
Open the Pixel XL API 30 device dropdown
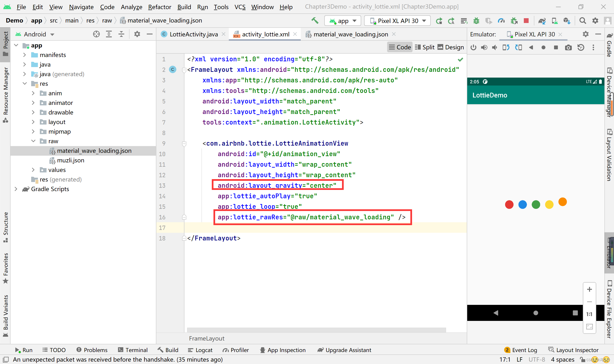pyautogui.click(x=397, y=21)
